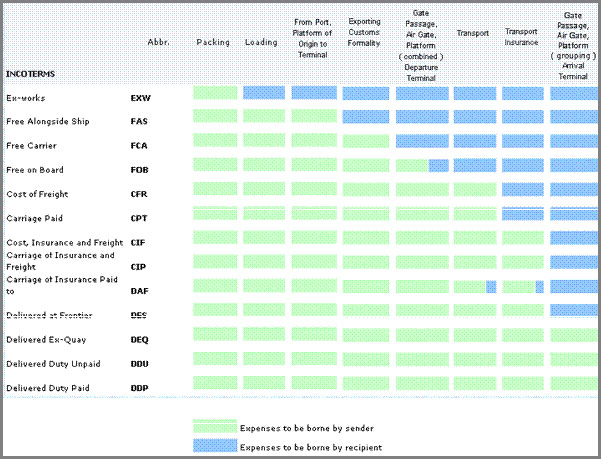Click 'Expenses to be borne by sender' text
The image size is (601, 459).
pos(306,428)
